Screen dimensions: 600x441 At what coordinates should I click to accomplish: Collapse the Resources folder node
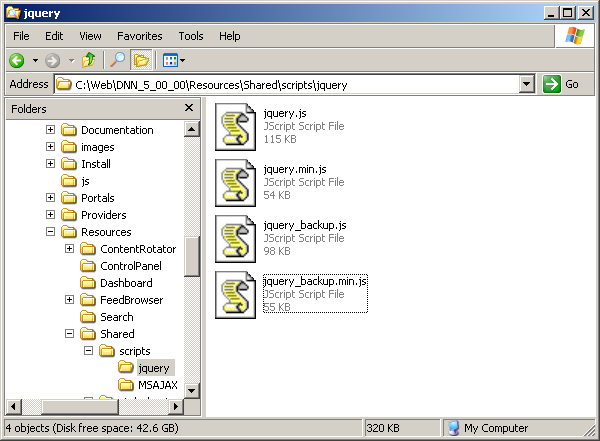click(x=50, y=231)
